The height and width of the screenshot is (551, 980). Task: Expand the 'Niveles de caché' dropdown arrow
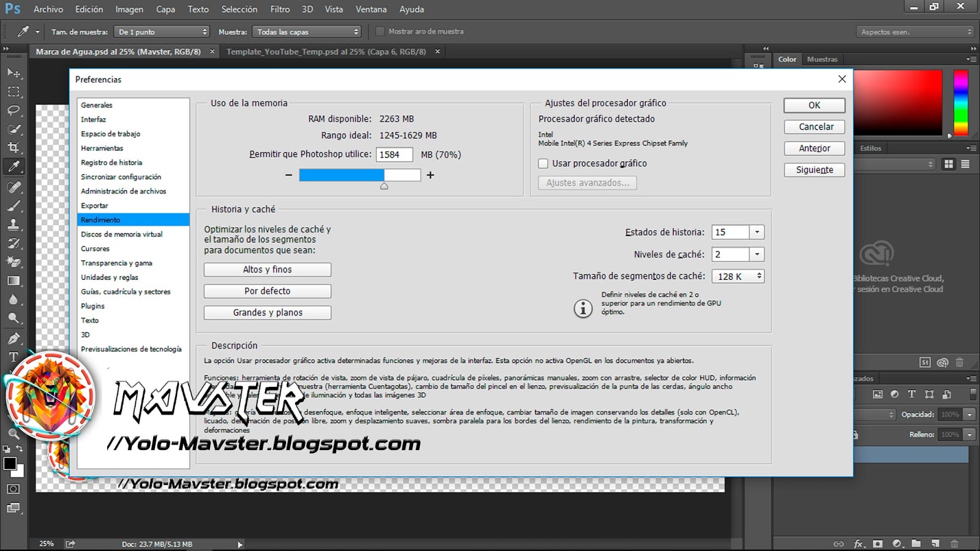[x=757, y=254]
